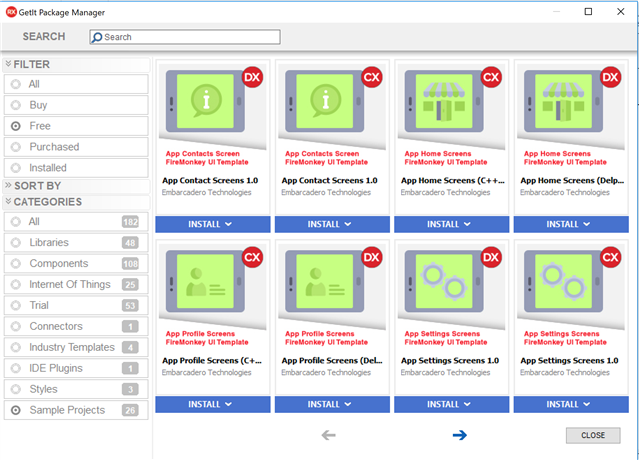Click the App Profile Screens (Del... title

(332, 361)
